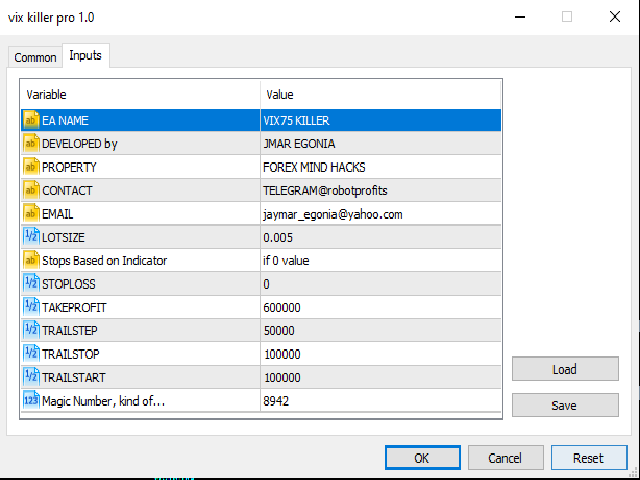Select the TAKEPROFIT variable label
Image resolution: width=640 pixels, height=480 pixels.
click(x=74, y=307)
